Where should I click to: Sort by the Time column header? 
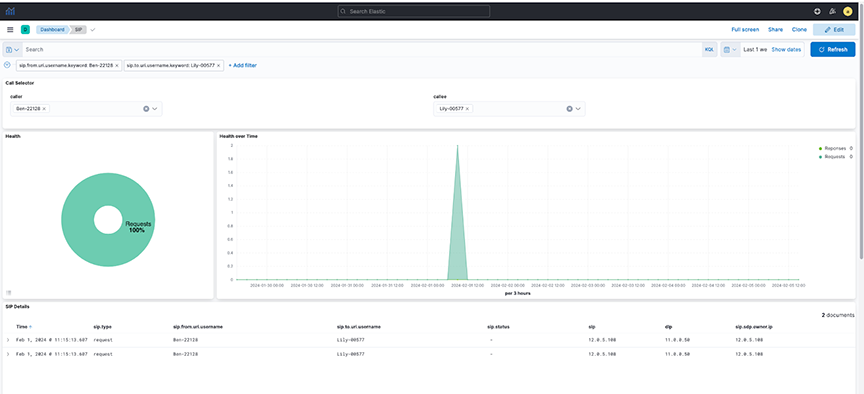coord(24,327)
